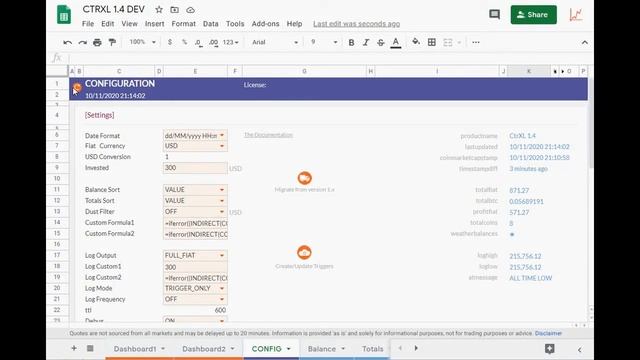Toggle bold formatting
Viewport: 640px width, 360px height.
[x=351, y=42]
